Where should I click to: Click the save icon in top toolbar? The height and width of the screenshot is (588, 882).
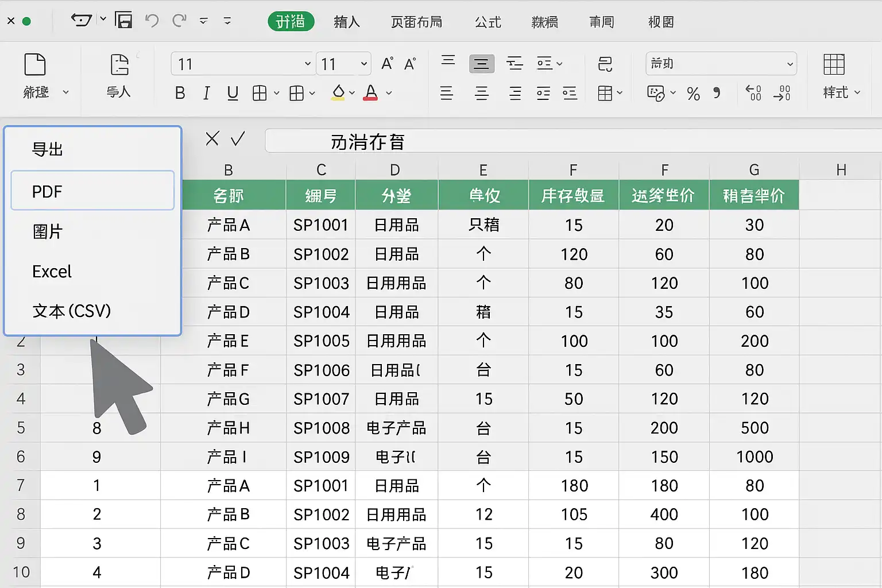click(x=123, y=21)
